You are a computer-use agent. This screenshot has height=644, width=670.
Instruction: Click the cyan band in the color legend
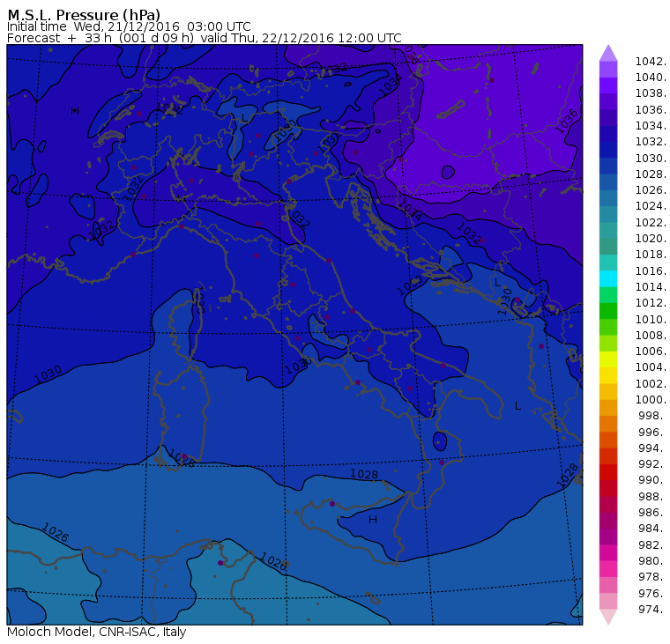click(608, 279)
